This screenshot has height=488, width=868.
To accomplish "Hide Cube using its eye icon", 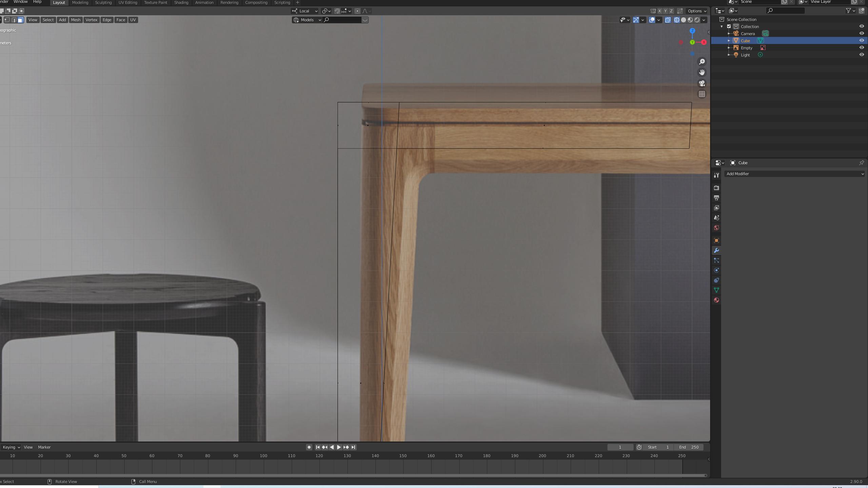I will click(x=862, y=41).
